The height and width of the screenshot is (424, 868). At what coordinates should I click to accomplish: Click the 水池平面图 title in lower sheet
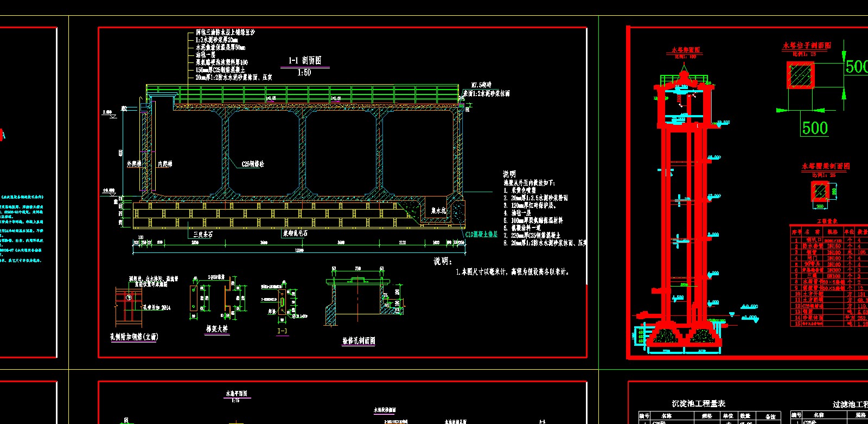tap(236, 394)
